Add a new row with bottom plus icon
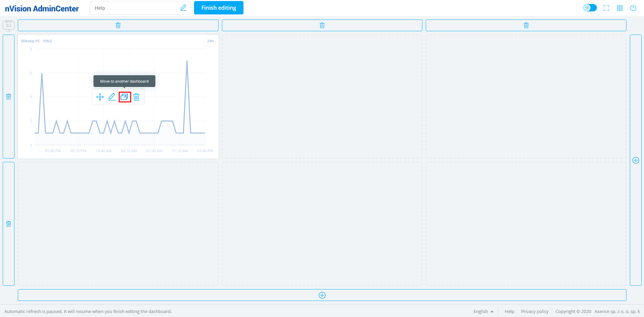Image resolution: width=644 pixels, height=317 pixels. pos(322,295)
